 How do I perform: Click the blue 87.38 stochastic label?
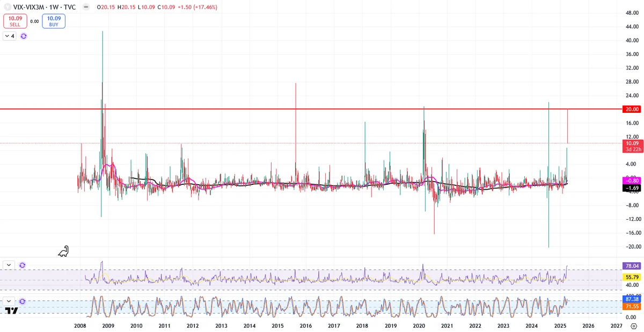[632, 299]
